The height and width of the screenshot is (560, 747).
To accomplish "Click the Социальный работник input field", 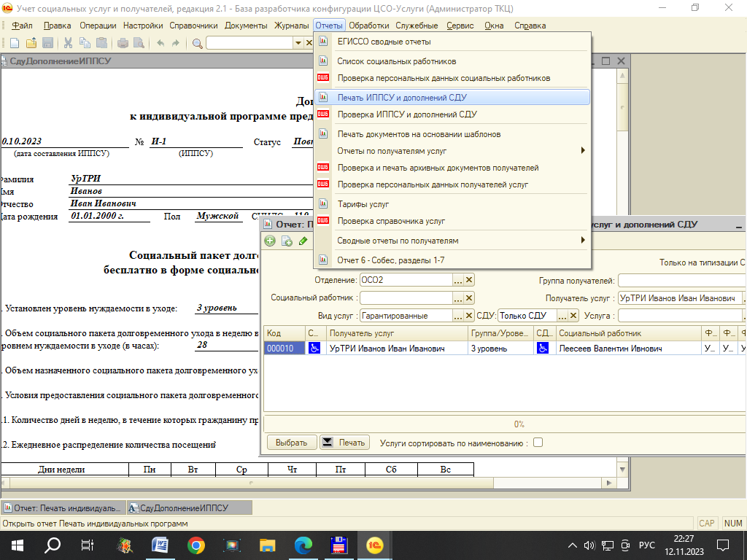I will (406, 298).
